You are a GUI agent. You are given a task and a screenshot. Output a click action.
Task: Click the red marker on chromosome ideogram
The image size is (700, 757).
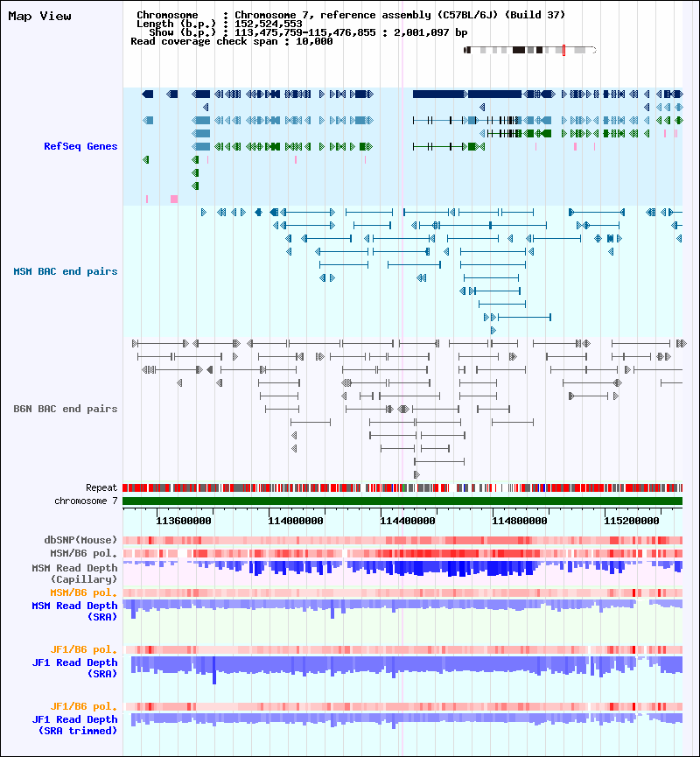[x=563, y=50]
